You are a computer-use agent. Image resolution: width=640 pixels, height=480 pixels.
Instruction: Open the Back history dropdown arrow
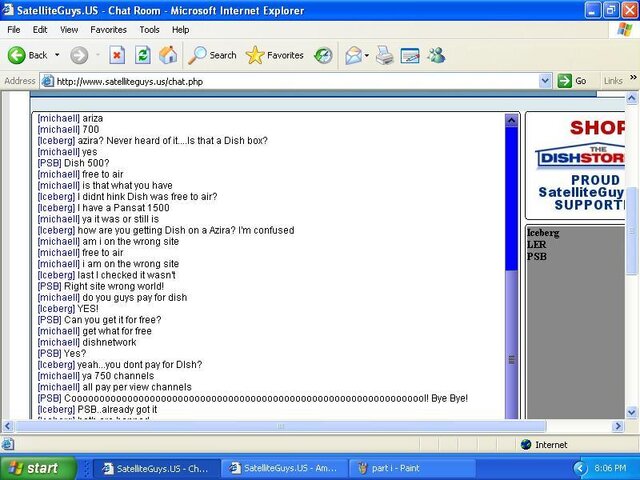coord(57,55)
